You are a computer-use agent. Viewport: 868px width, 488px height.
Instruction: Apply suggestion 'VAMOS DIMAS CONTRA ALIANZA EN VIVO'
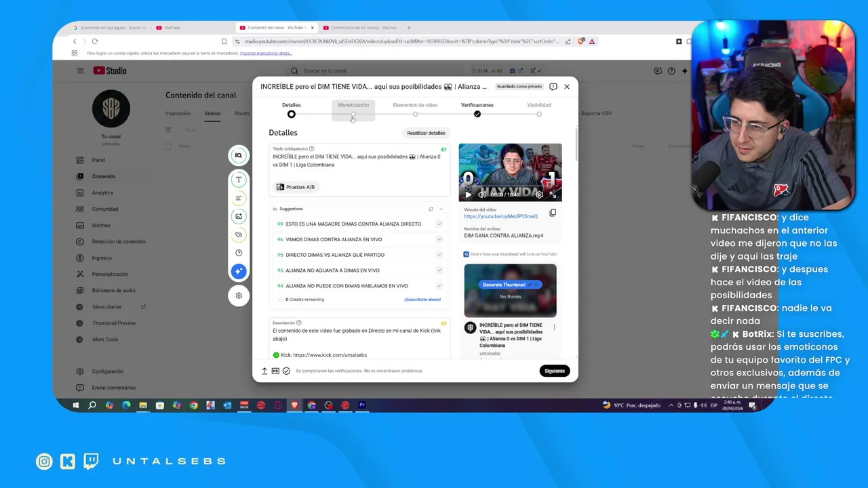click(x=439, y=239)
